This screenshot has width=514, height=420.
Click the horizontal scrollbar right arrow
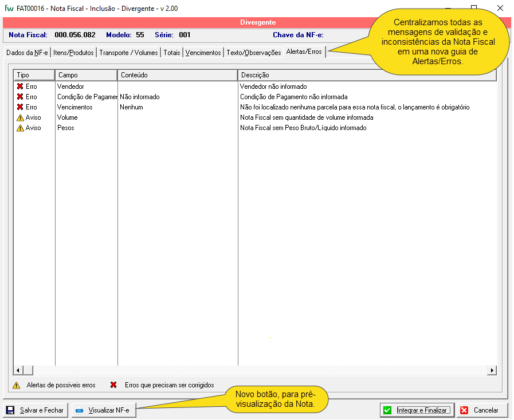point(492,371)
